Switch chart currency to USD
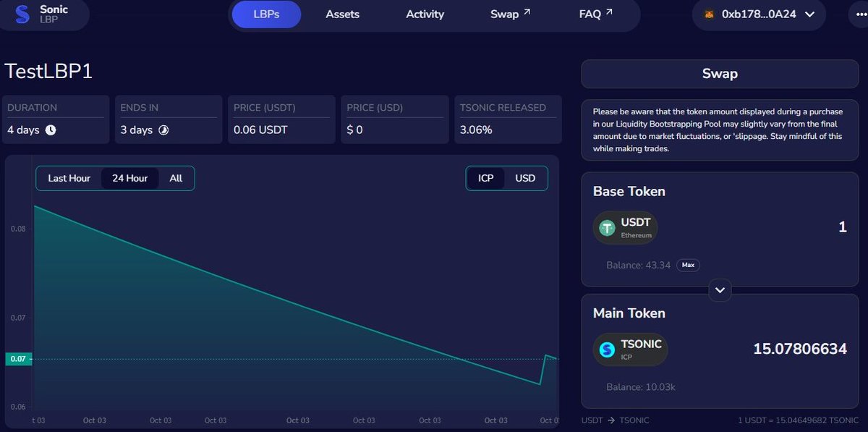868x432 pixels. click(x=525, y=178)
